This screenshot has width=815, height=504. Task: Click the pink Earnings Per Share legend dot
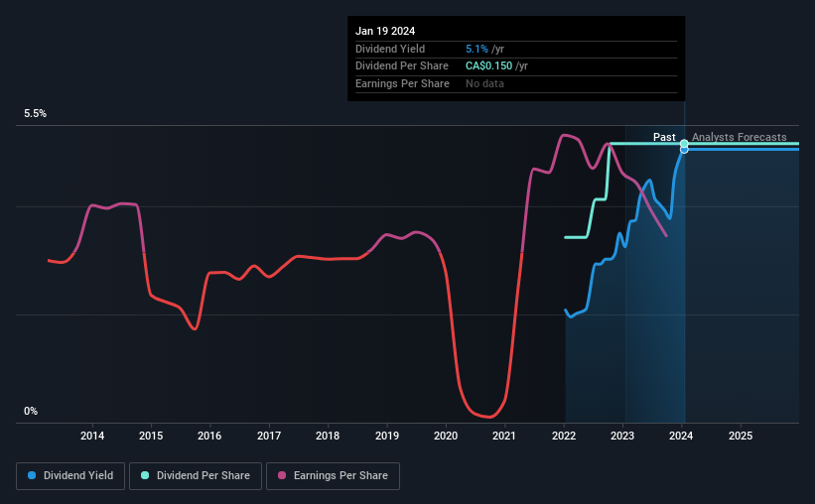click(282, 475)
